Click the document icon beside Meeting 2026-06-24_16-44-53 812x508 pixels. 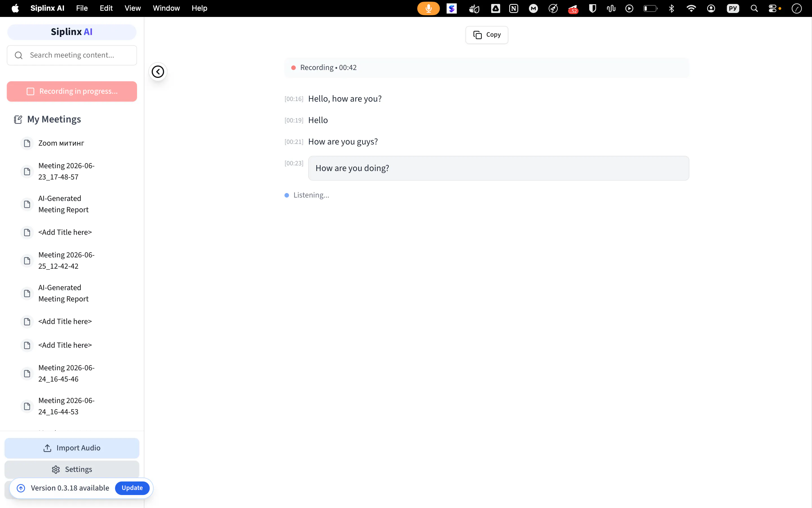[27, 406]
